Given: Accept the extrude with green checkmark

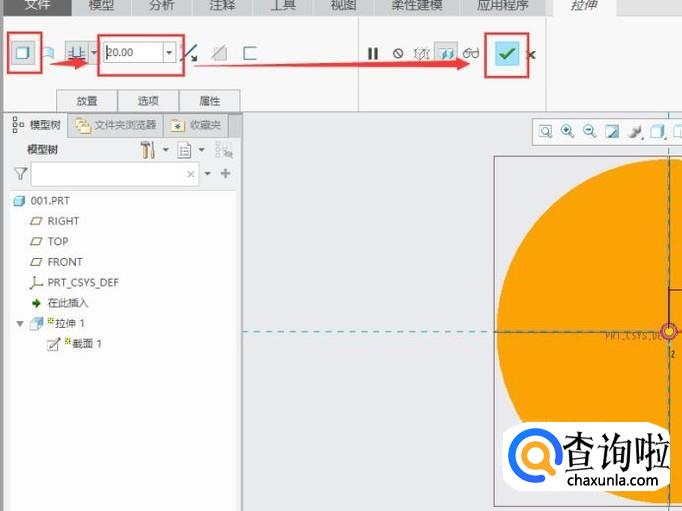Looking at the screenshot, I should (507, 53).
